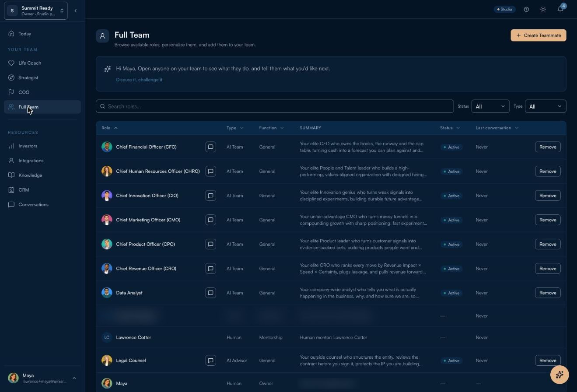Open the Summit Ready workspace switcher
The height and width of the screenshot is (392, 577).
(36, 10)
